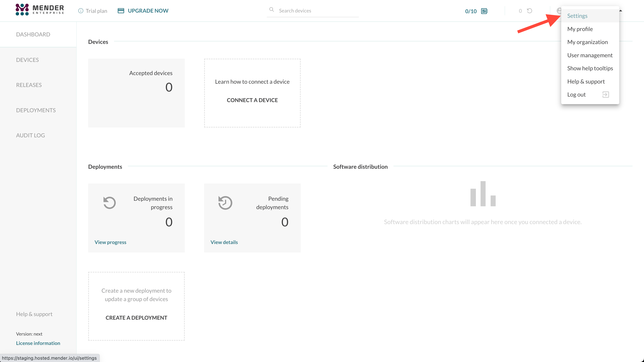Open the Audit Log sidebar section

tap(30, 135)
